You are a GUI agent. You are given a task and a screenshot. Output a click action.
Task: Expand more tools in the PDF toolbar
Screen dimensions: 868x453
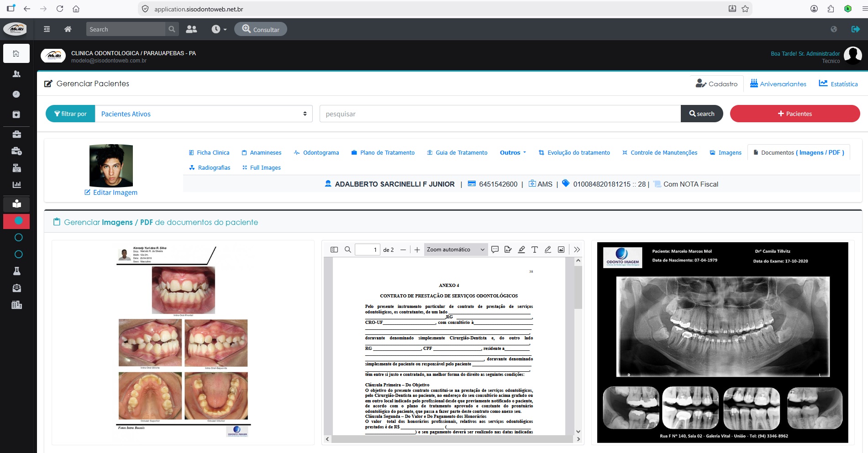pyautogui.click(x=577, y=250)
